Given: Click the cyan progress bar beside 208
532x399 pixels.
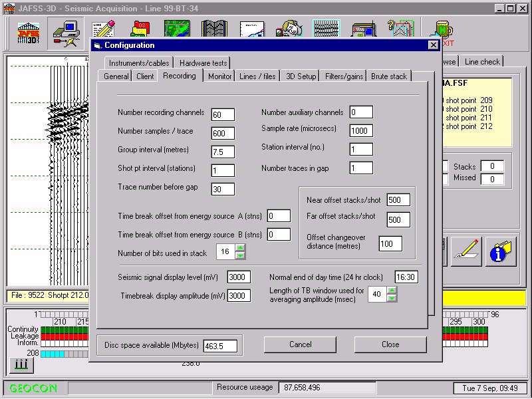Looking at the screenshot, I should point(53,354).
